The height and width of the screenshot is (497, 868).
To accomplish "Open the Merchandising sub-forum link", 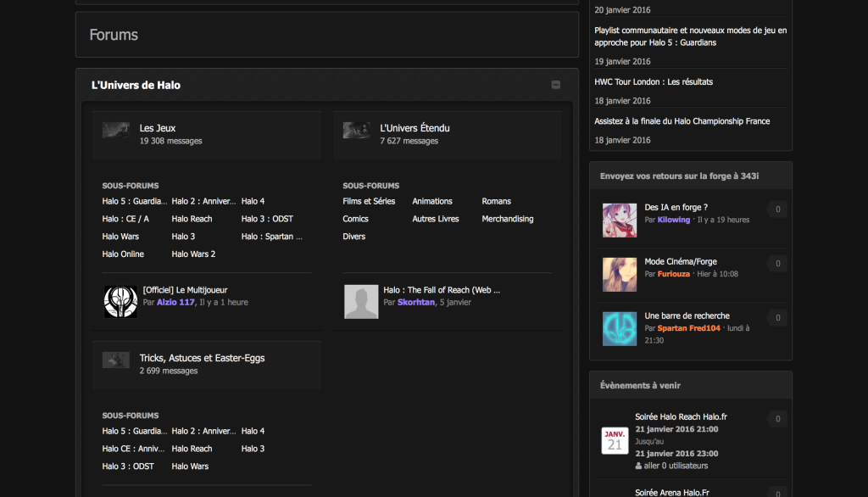I will (508, 219).
